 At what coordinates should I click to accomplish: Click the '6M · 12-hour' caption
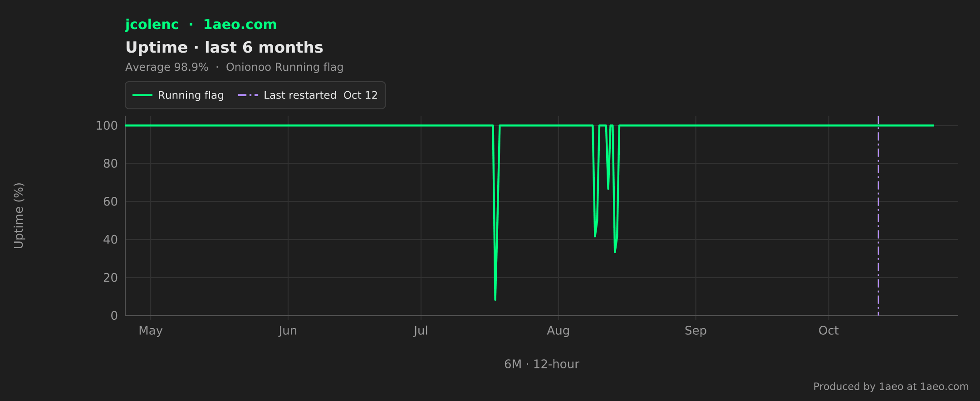pyautogui.click(x=542, y=364)
